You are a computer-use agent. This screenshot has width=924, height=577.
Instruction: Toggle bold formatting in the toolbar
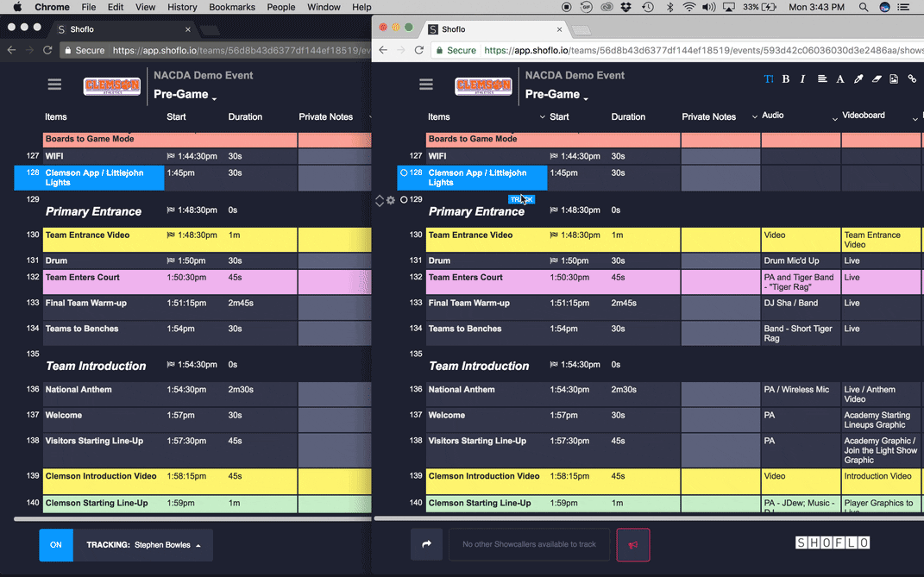click(786, 78)
